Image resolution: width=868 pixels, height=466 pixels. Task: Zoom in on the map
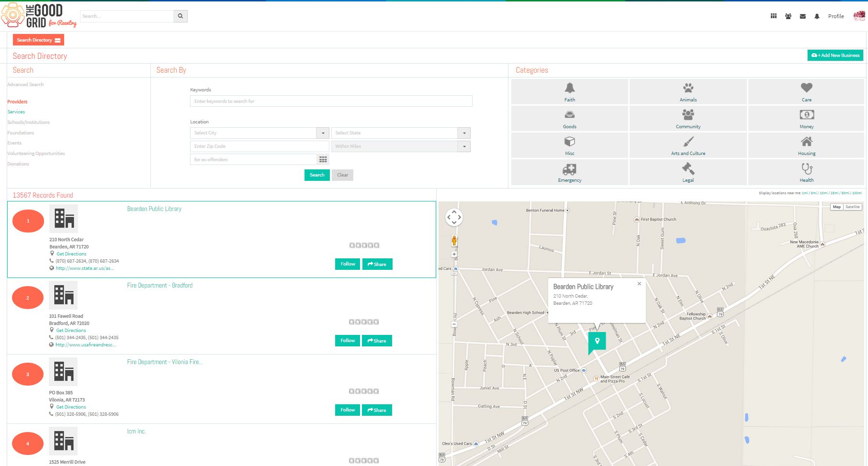click(x=454, y=254)
